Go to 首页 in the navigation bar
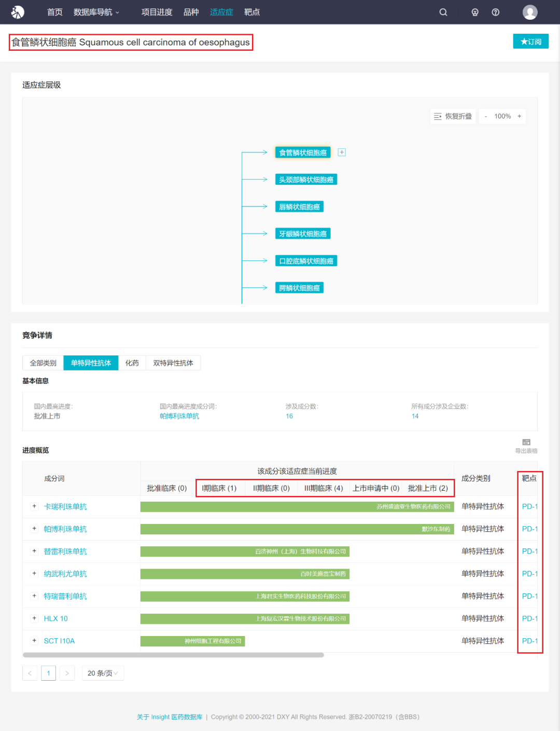The width and height of the screenshot is (560, 731). coord(54,12)
